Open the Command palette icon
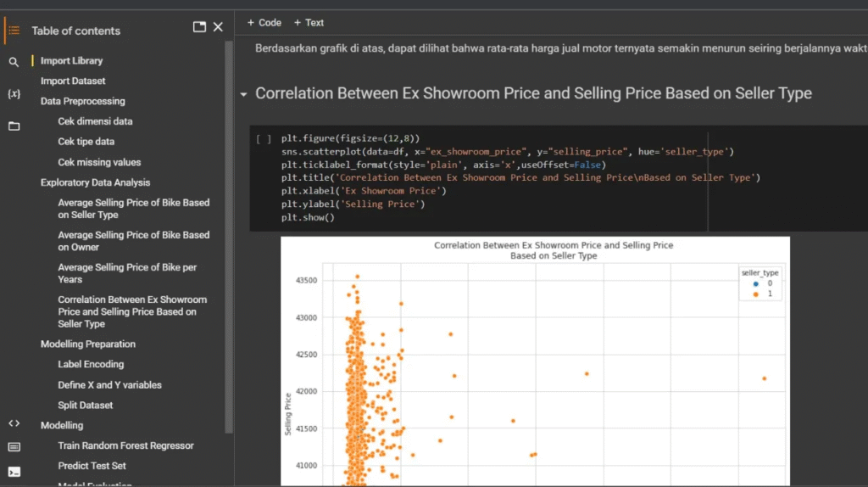The image size is (868, 487). [14, 447]
